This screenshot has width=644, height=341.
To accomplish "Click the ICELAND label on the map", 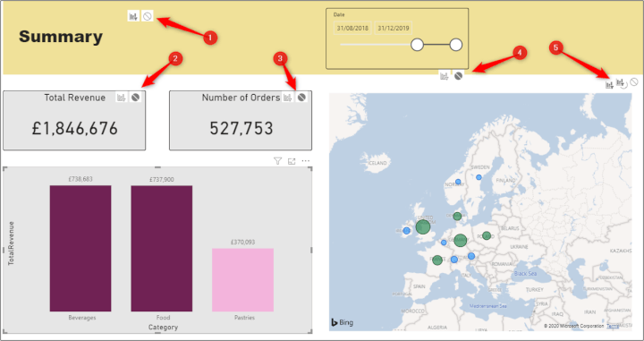I will 377,163.
